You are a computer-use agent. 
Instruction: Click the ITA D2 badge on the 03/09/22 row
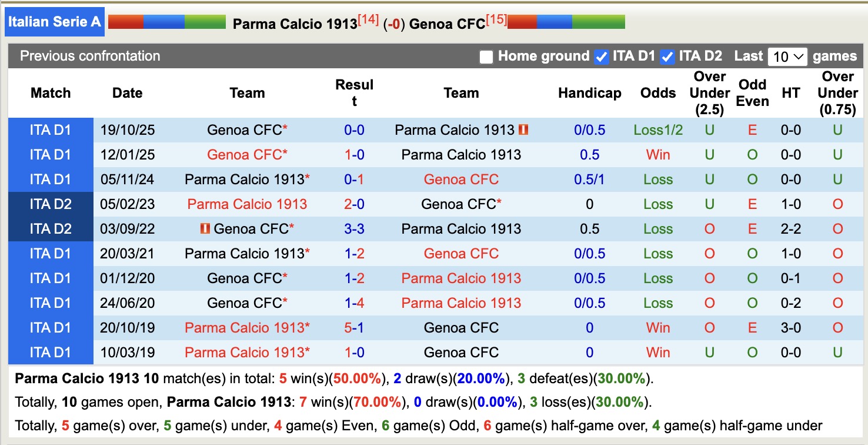pos(51,229)
